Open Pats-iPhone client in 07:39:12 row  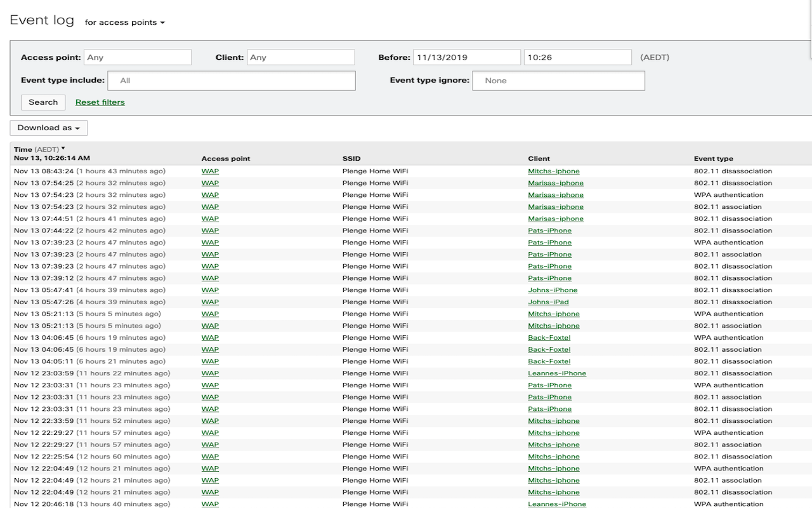[x=550, y=278]
